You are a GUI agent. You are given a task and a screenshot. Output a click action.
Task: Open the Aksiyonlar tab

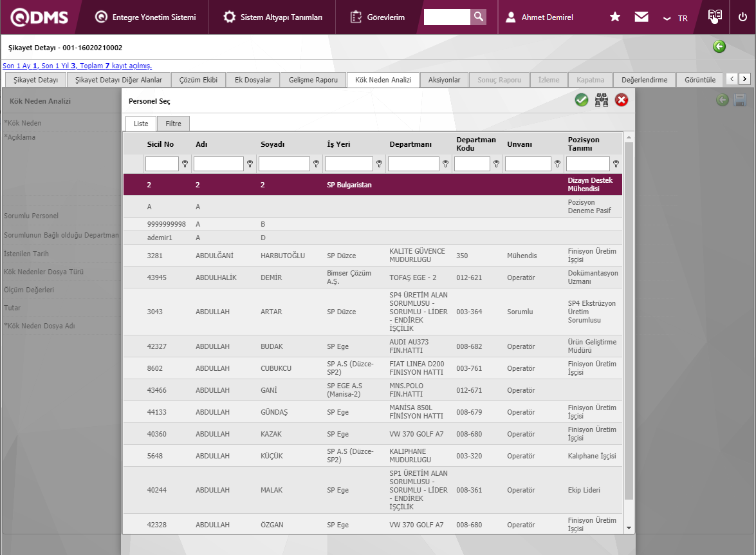pyautogui.click(x=444, y=80)
